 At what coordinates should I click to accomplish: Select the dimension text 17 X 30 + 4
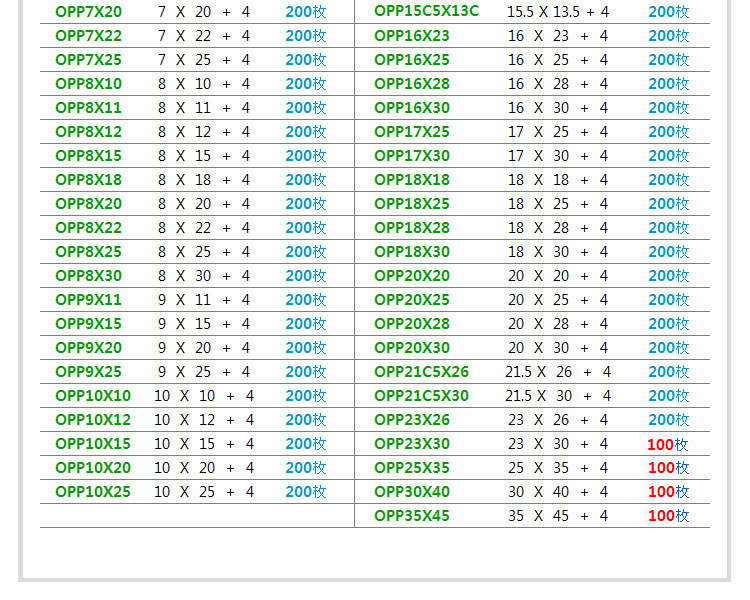pyautogui.click(x=557, y=156)
